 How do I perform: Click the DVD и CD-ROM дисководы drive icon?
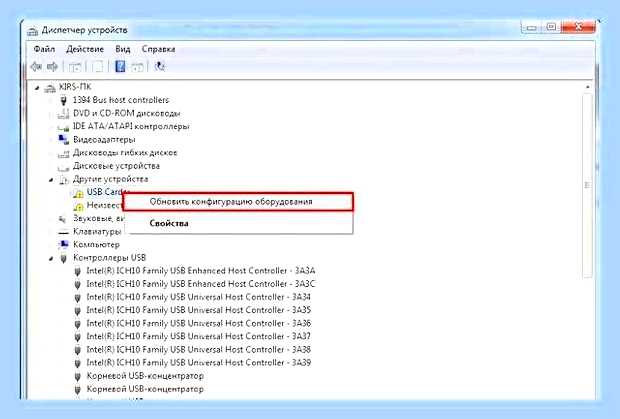click(63, 114)
